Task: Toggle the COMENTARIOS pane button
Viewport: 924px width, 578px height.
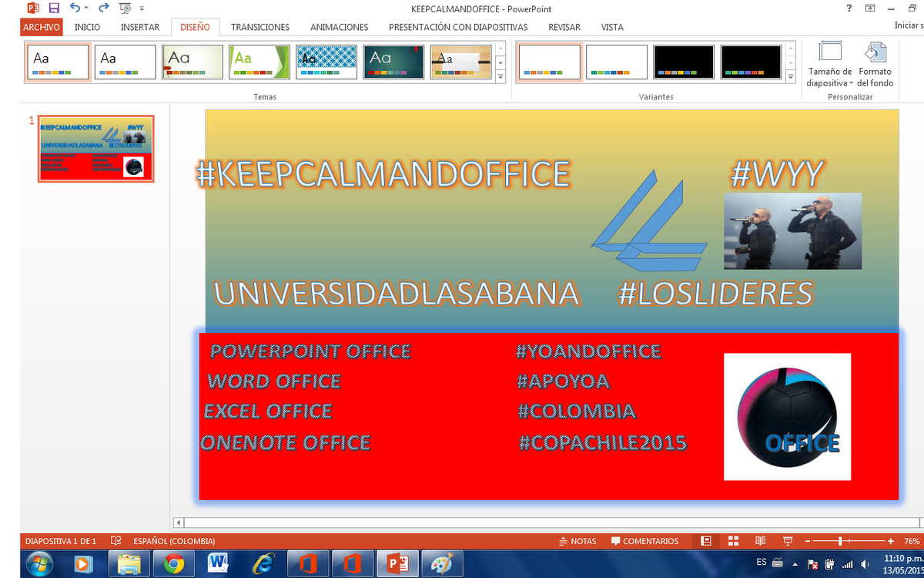Action: pyautogui.click(x=645, y=541)
